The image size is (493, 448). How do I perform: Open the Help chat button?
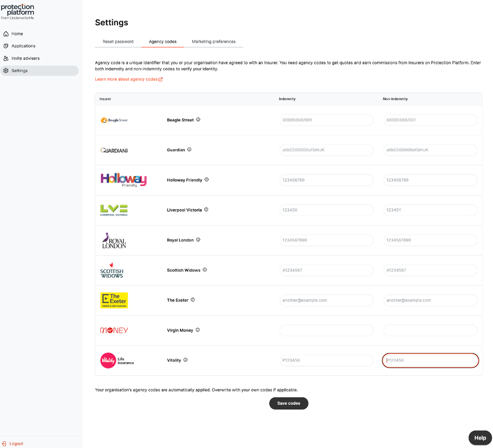click(x=480, y=438)
